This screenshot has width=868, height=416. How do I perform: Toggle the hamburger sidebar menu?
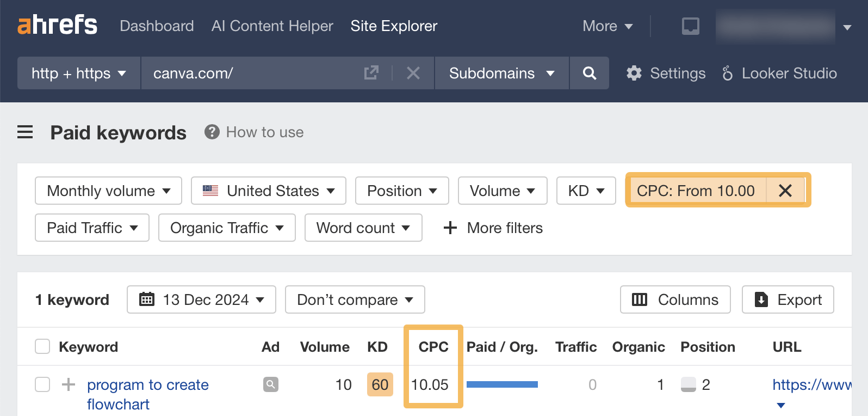coord(25,132)
